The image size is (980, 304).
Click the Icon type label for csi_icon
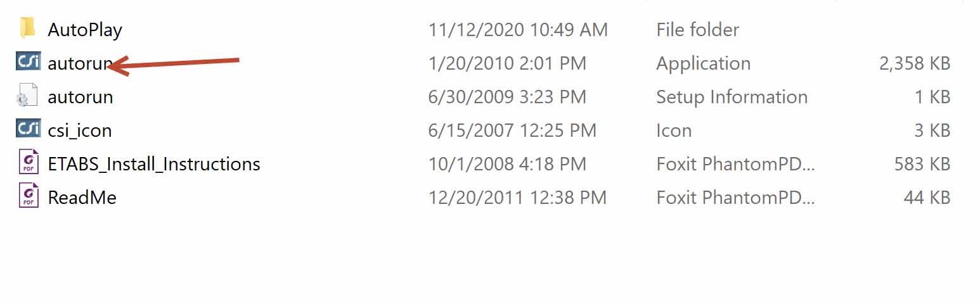click(674, 130)
